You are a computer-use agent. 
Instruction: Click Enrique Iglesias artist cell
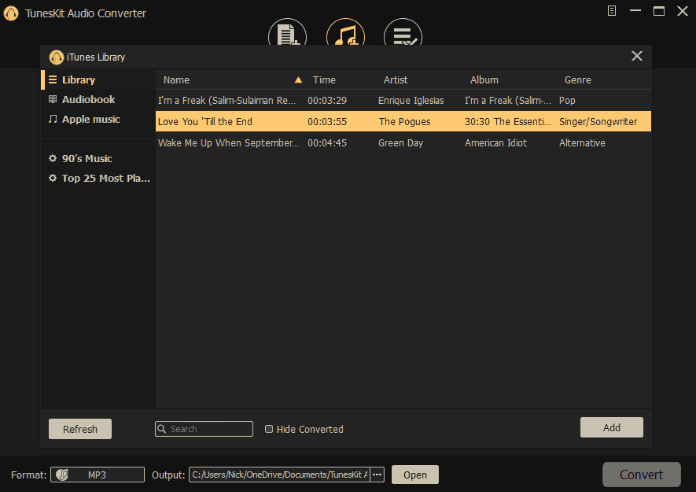pos(411,100)
